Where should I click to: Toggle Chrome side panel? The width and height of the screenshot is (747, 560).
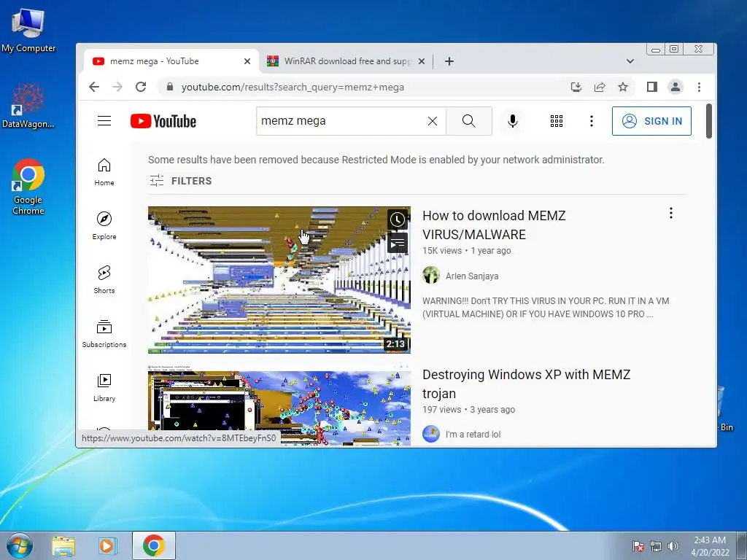tap(651, 87)
